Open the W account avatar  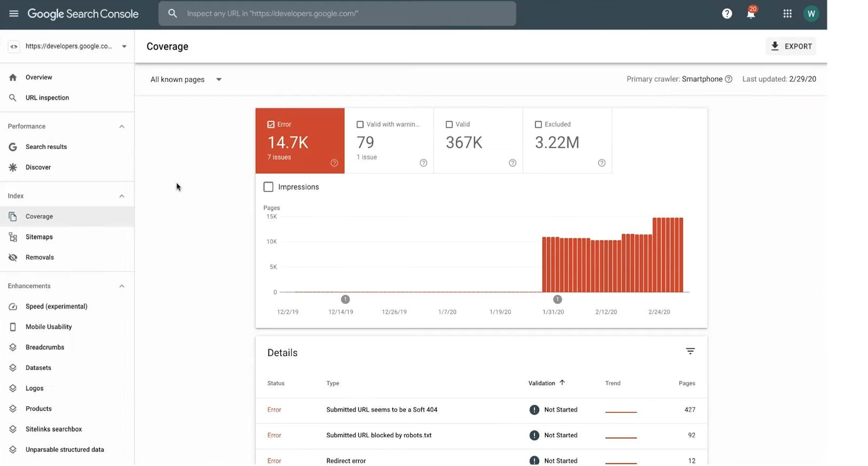point(811,14)
